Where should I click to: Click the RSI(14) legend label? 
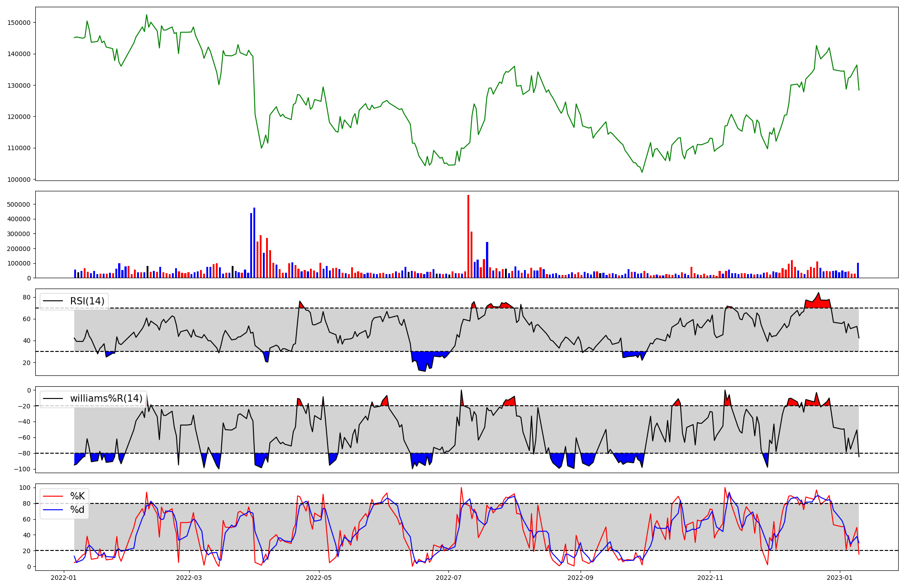pyautogui.click(x=87, y=301)
